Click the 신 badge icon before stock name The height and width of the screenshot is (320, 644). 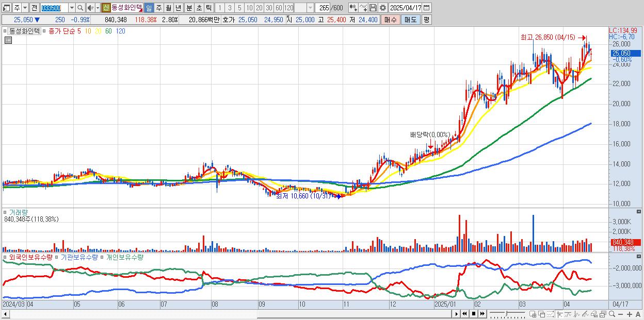pos(106,8)
